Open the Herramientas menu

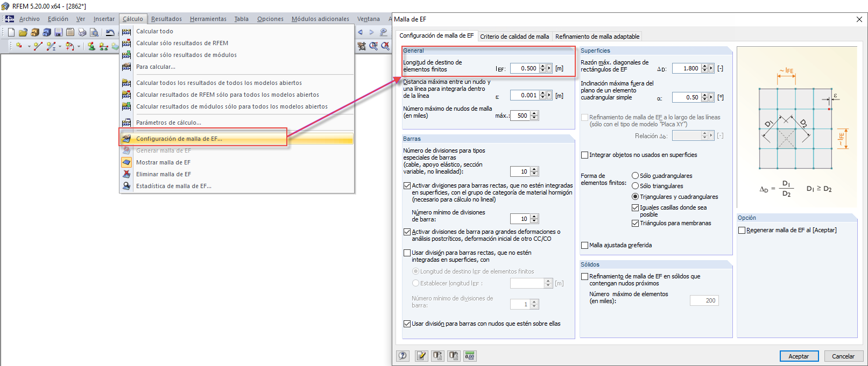[x=208, y=19]
